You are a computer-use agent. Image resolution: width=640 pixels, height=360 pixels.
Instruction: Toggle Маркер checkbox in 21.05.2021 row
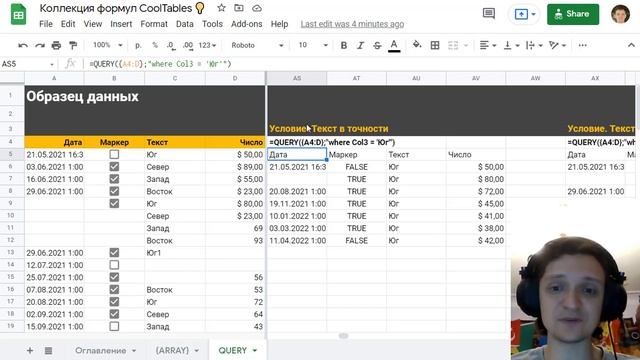click(114, 154)
